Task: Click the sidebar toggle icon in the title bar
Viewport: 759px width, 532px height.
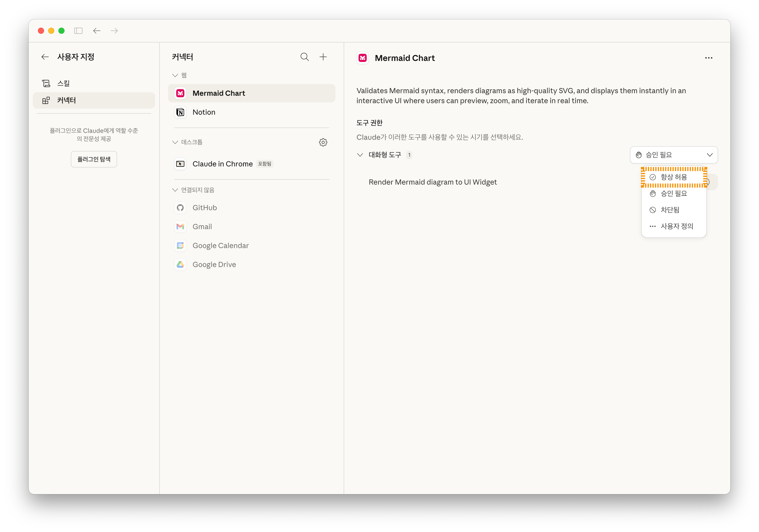Action: (x=78, y=31)
